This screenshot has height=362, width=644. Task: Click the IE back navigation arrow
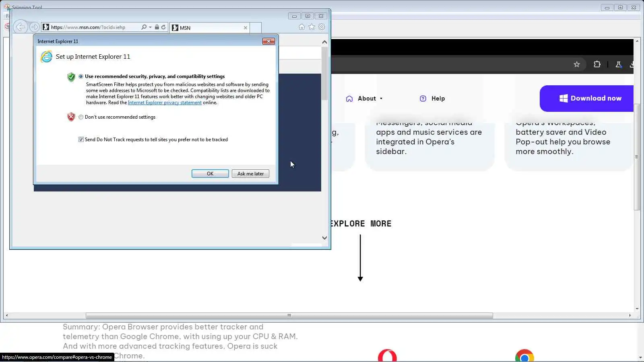21,27
